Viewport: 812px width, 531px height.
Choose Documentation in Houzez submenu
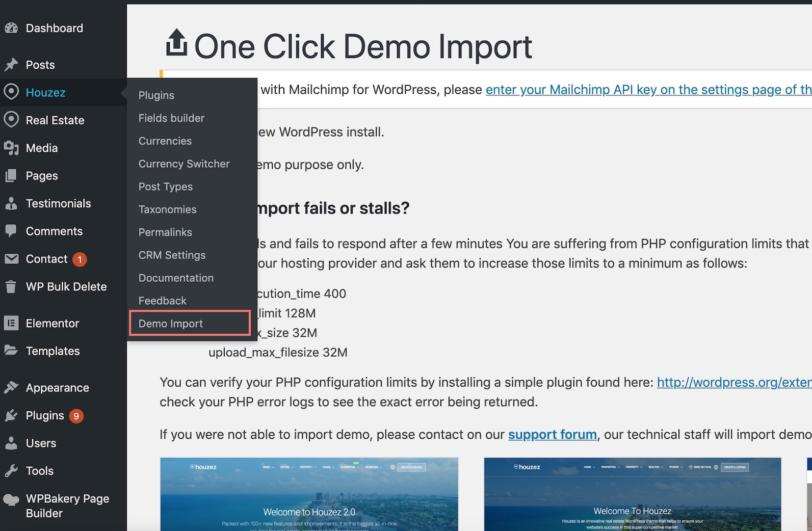[176, 278]
